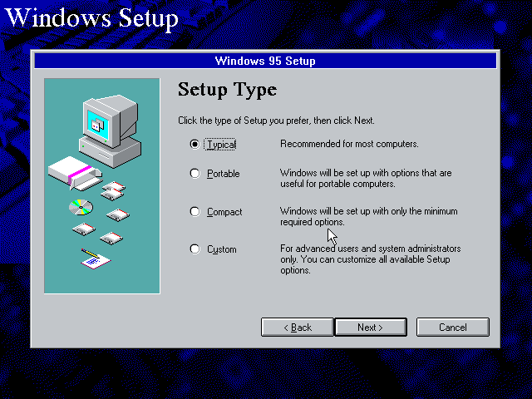Click the Custom option label
Image resolution: width=532 pixels, height=399 pixels.
222,249
